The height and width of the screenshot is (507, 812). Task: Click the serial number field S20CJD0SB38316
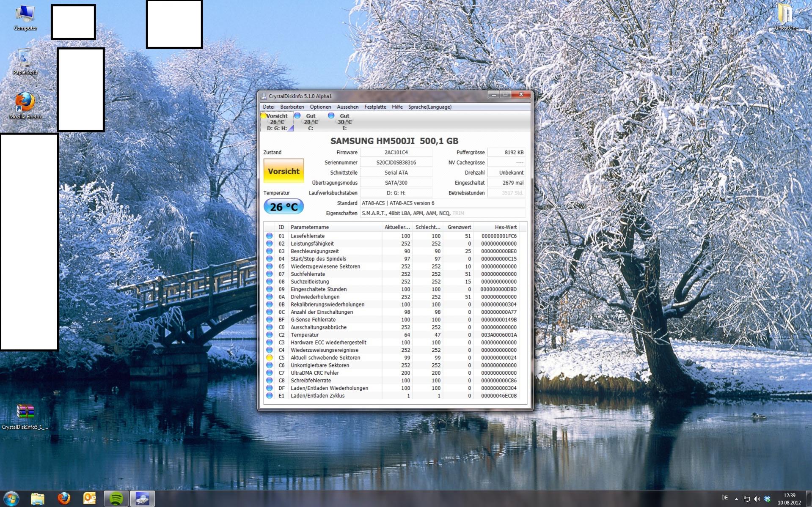396,162
